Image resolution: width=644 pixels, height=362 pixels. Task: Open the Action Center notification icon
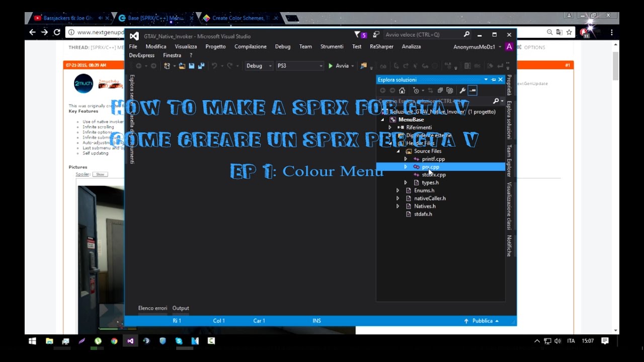pos(605,341)
